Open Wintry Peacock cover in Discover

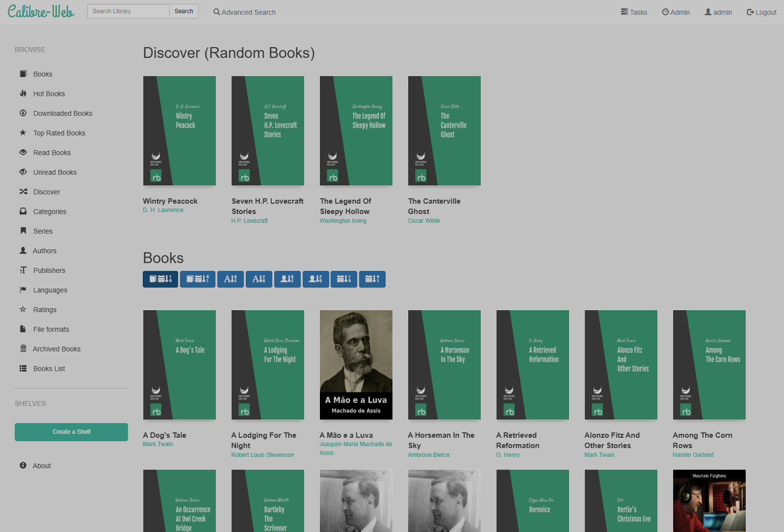point(180,131)
